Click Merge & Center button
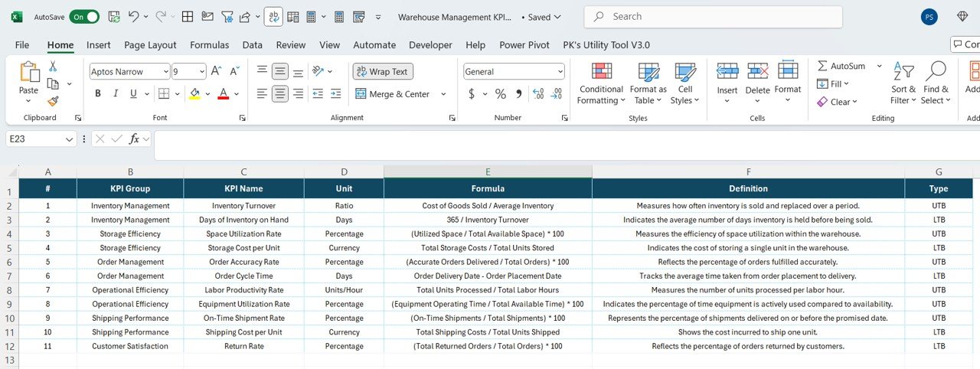This screenshot has width=980, height=369. pyautogui.click(x=394, y=94)
